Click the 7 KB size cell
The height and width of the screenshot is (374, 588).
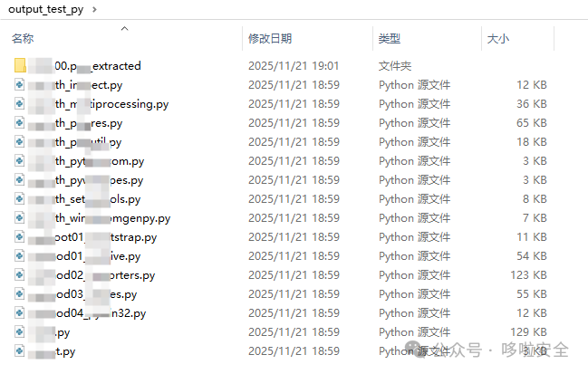[x=535, y=218]
